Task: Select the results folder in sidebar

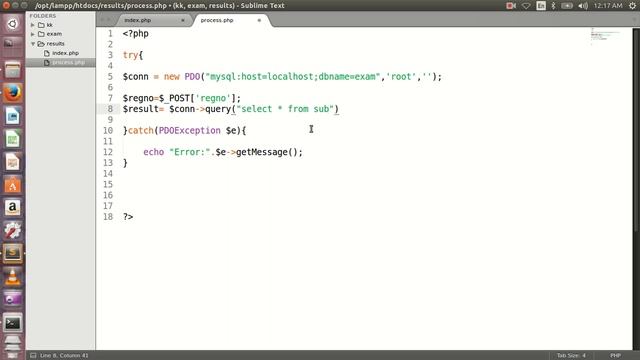Action: click(x=56, y=44)
